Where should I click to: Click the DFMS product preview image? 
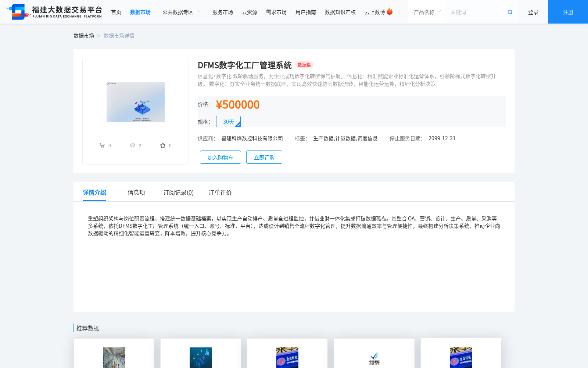pos(136,102)
